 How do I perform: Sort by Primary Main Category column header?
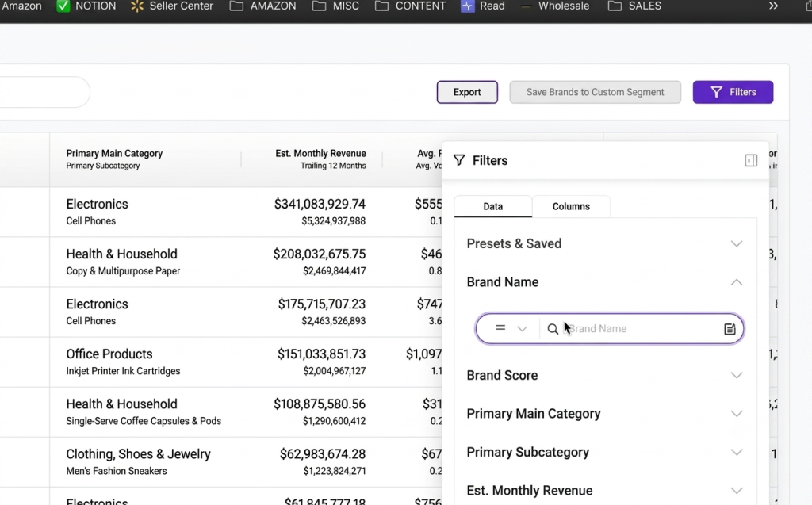(x=114, y=153)
